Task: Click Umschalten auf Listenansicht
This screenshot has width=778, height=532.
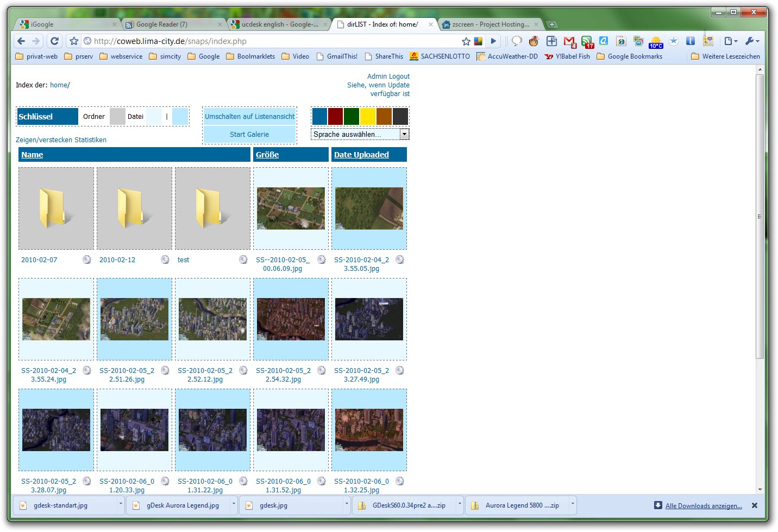Action: point(249,116)
